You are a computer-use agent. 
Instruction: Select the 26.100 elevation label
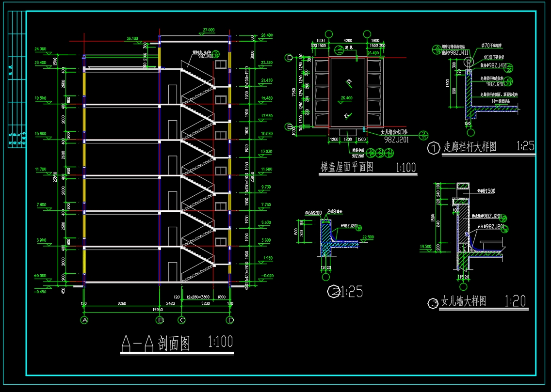132,39
